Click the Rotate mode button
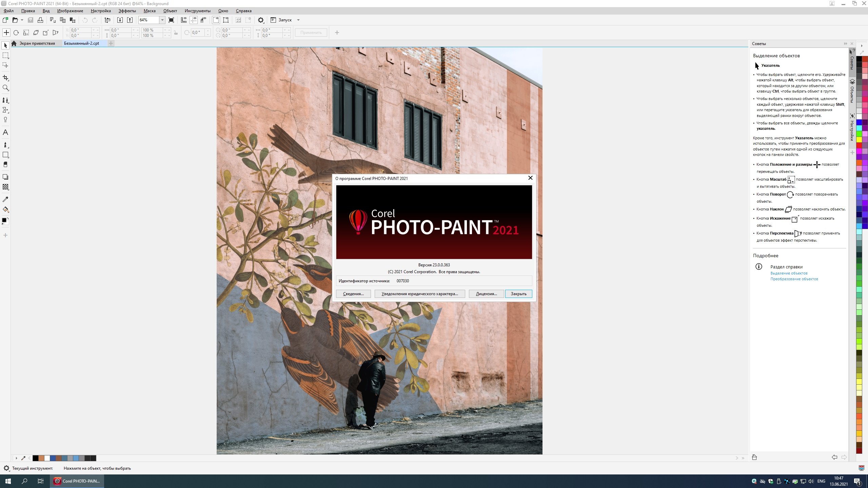868x488 pixels. click(16, 33)
